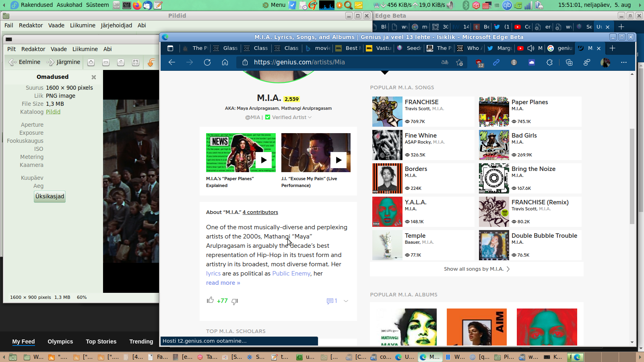
Task: Set image viewer zoom to normal size
Action: pyautogui.click(x=121, y=62)
